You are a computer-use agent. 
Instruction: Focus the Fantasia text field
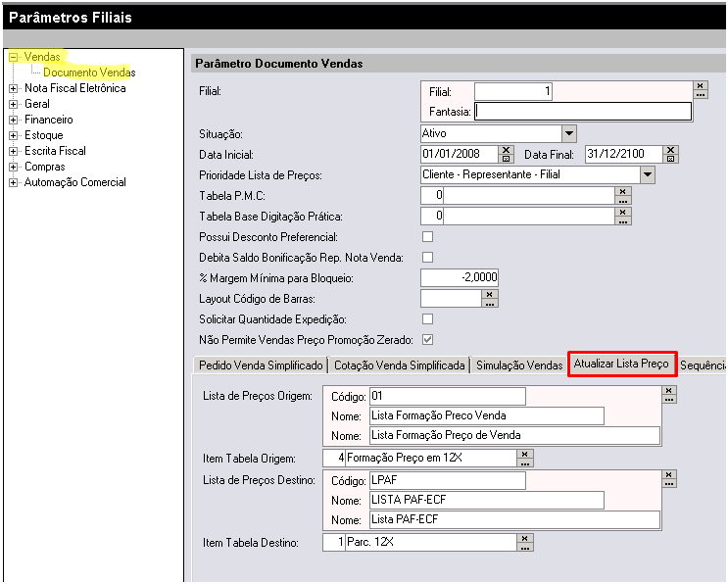[x=583, y=112]
